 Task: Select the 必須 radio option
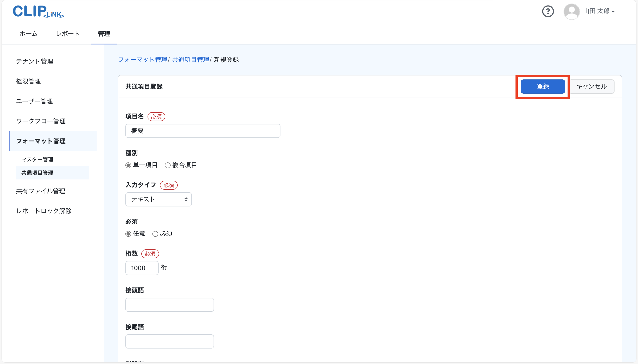point(155,233)
